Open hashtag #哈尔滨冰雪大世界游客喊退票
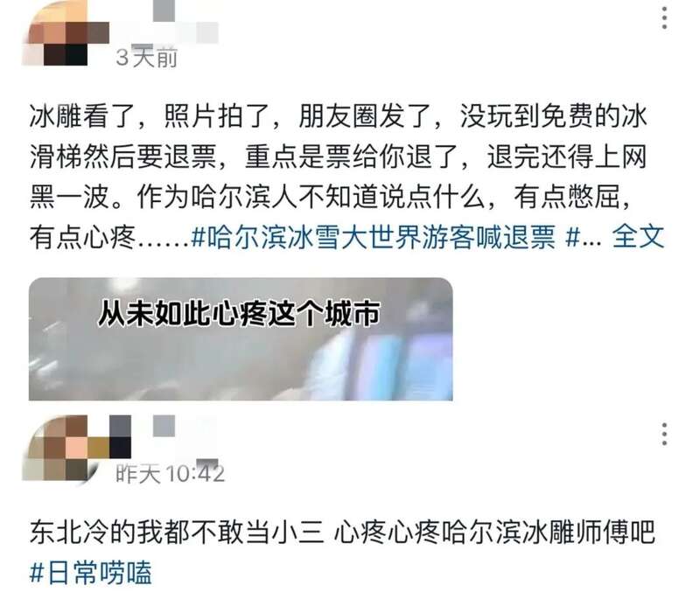Screen dimensions: 700x606 pyautogui.click(x=373, y=236)
